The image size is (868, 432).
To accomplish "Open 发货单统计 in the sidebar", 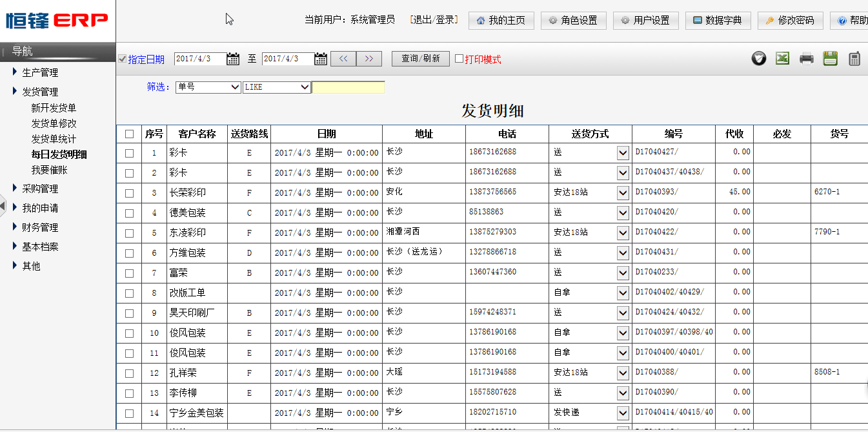I will pyautogui.click(x=54, y=139).
